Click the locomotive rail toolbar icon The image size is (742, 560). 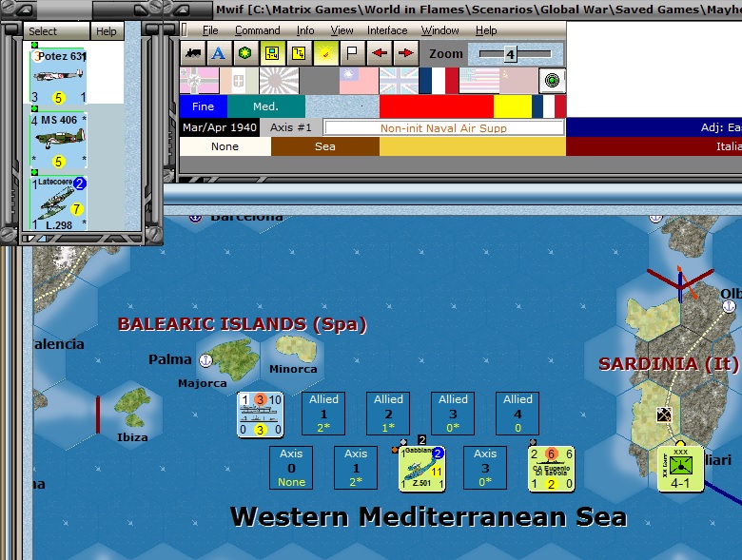click(x=192, y=53)
